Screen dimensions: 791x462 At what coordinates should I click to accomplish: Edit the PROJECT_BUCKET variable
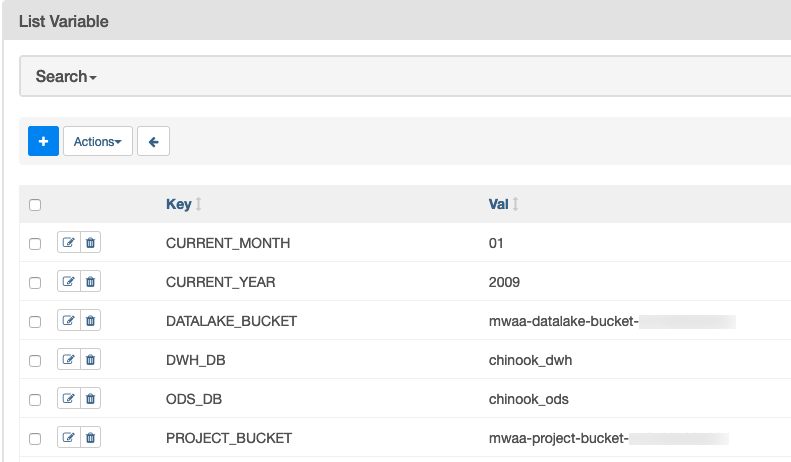69,437
